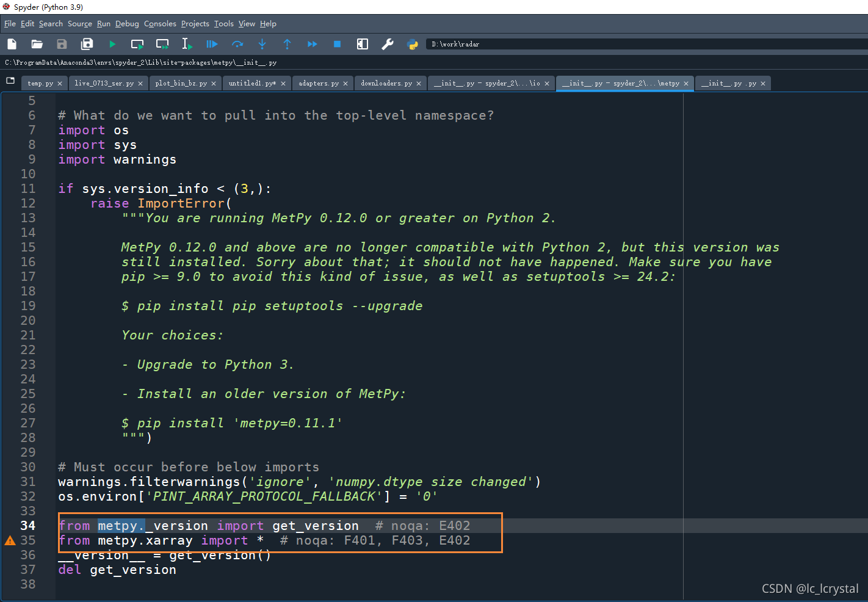Viewport: 868px width, 602px height.
Task: Open the Projects menu
Action: (x=195, y=24)
